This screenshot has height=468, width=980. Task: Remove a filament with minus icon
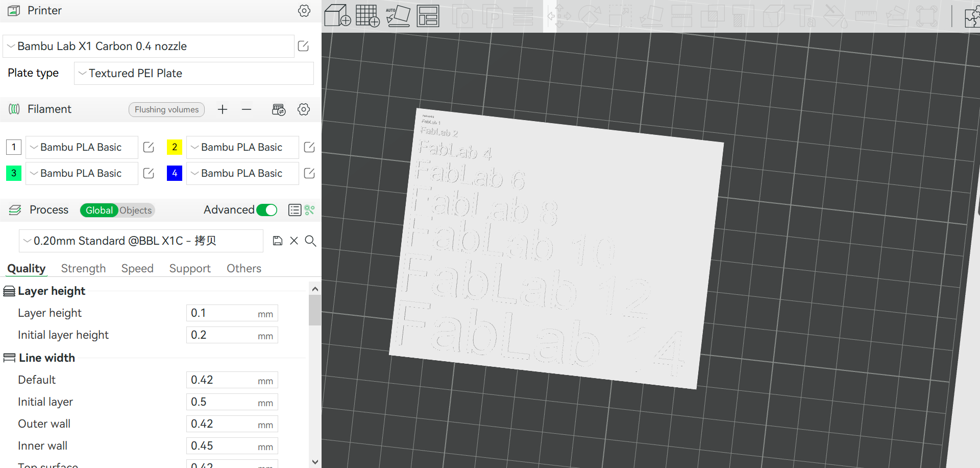click(x=247, y=109)
